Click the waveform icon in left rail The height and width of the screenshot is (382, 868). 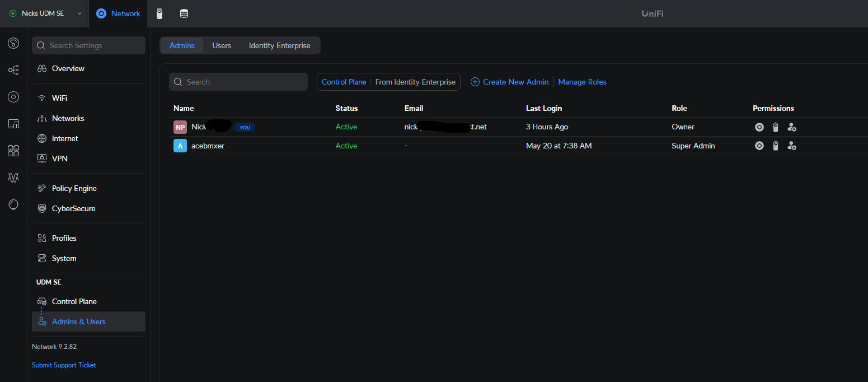[13, 178]
